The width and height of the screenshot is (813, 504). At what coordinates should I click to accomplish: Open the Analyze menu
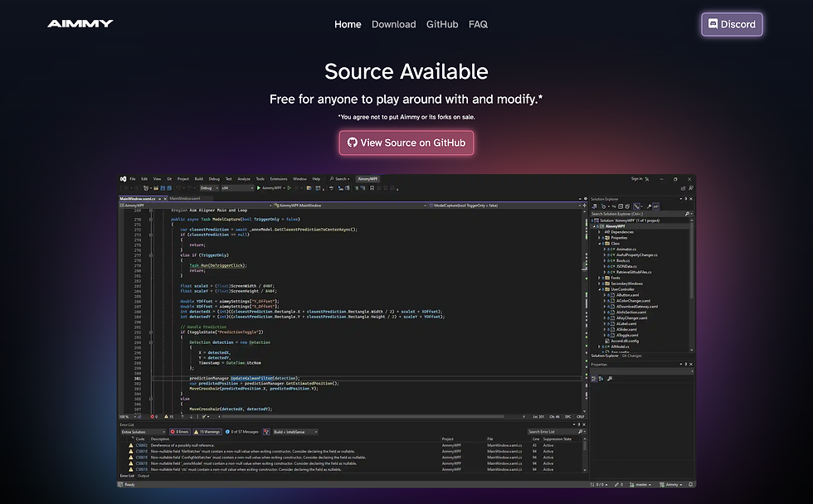tap(244, 179)
